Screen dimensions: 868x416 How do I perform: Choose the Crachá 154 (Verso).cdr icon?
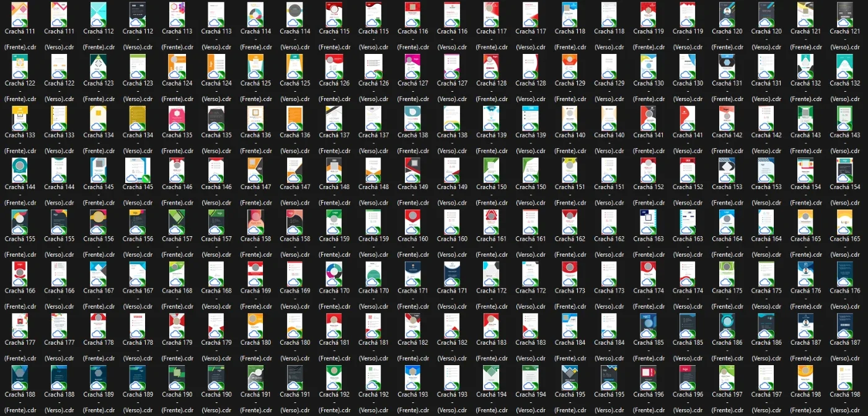844,169
